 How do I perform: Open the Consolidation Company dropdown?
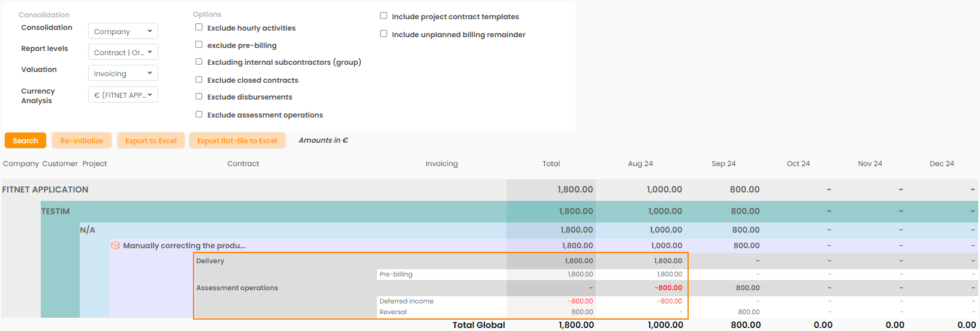(x=123, y=31)
